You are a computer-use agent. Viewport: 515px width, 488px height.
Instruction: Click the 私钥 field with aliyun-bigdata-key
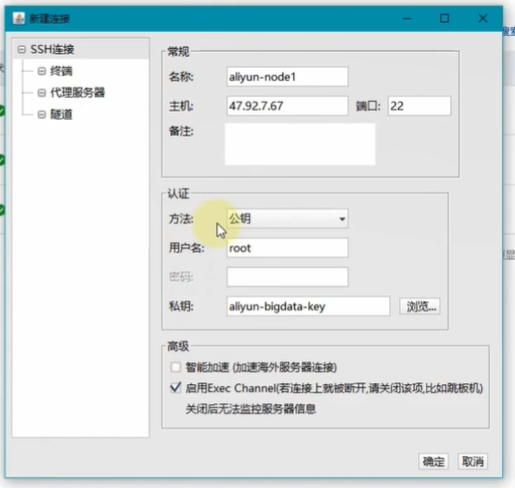[x=308, y=306]
